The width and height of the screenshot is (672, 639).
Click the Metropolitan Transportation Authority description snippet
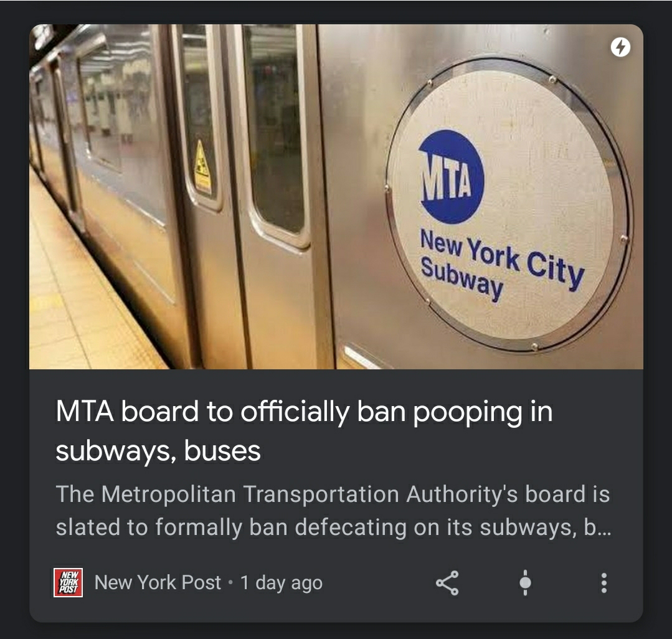(333, 511)
